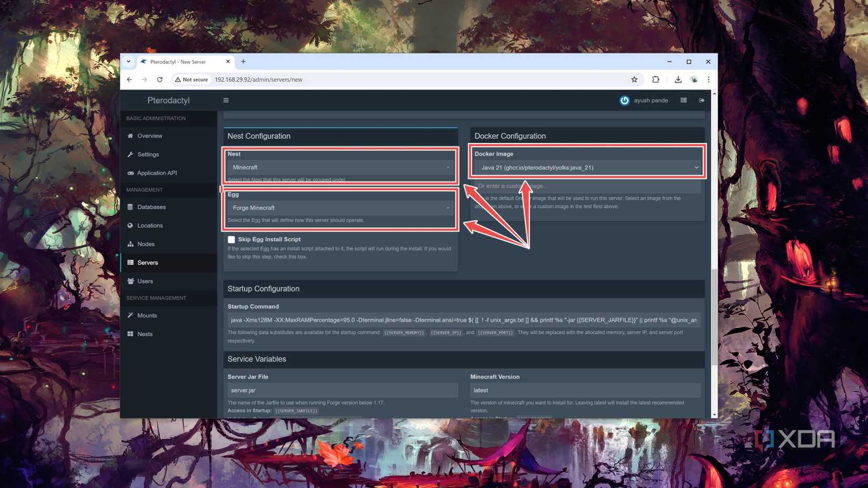Image resolution: width=868 pixels, height=488 pixels.
Task: Click the Mounts wand icon
Action: (x=130, y=315)
